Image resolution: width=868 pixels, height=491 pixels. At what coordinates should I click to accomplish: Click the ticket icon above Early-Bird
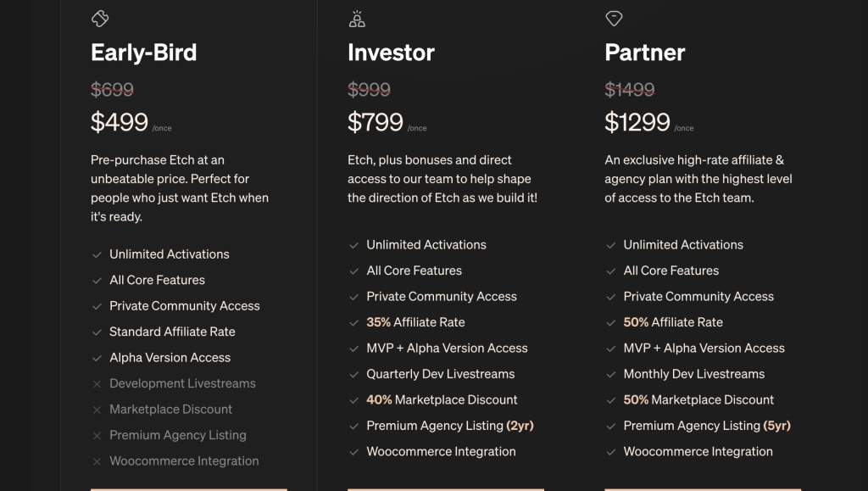[x=100, y=19]
